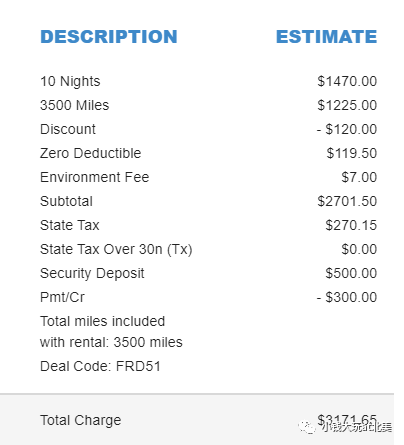The width and height of the screenshot is (404, 445).
Task: Click the DESCRIPTION column header
Action: (109, 37)
